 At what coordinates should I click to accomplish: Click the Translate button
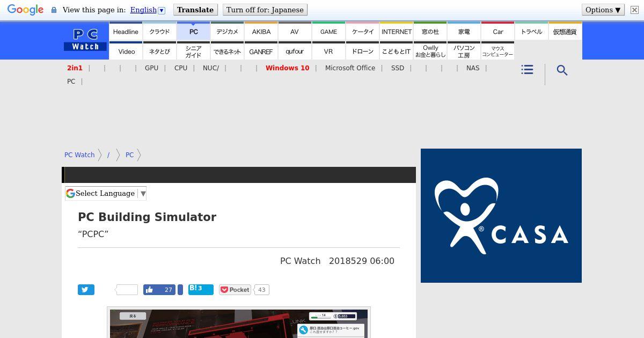click(195, 10)
